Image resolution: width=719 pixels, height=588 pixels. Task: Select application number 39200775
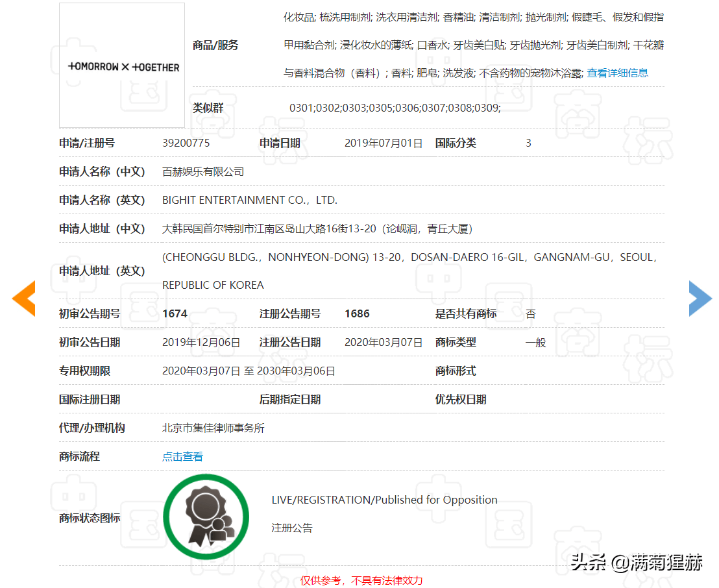click(186, 143)
